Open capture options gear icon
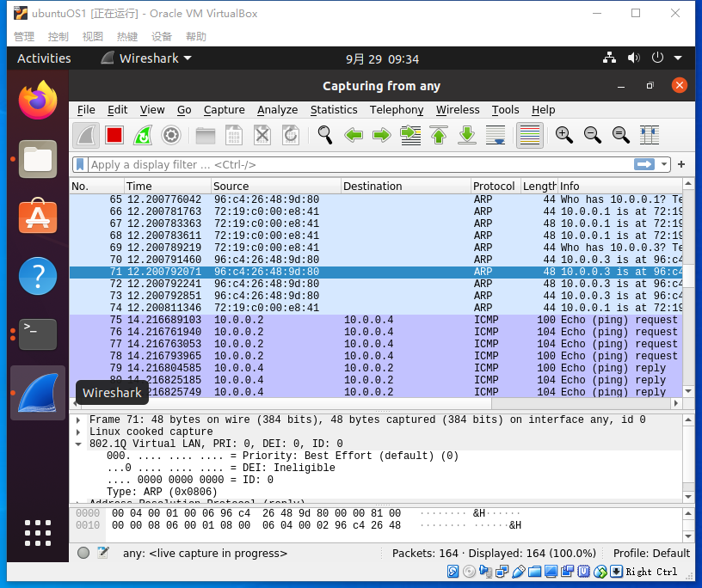 [x=171, y=135]
